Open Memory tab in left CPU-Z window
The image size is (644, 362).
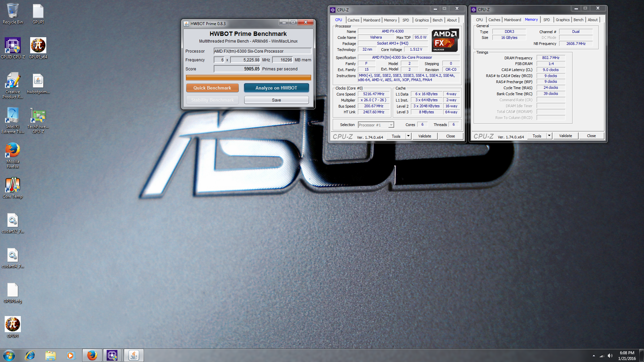pos(390,20)
